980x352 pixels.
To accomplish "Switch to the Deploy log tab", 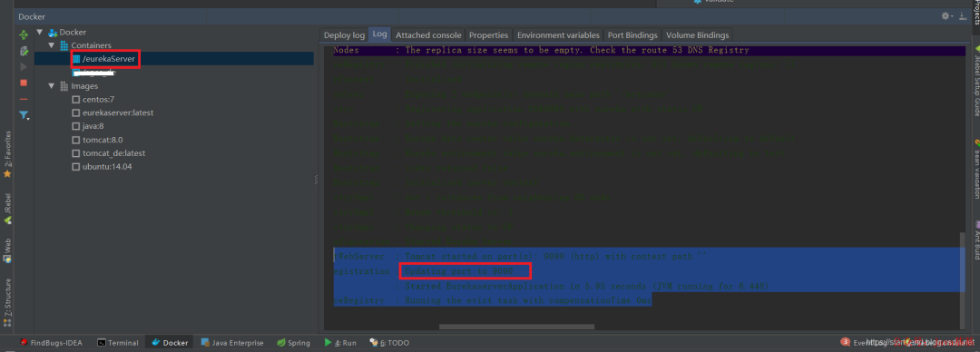I will pos(344,35).
